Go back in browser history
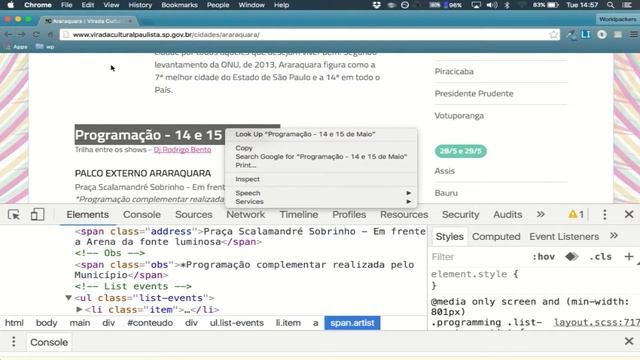640x360 pixels. [x=8, y=35]
